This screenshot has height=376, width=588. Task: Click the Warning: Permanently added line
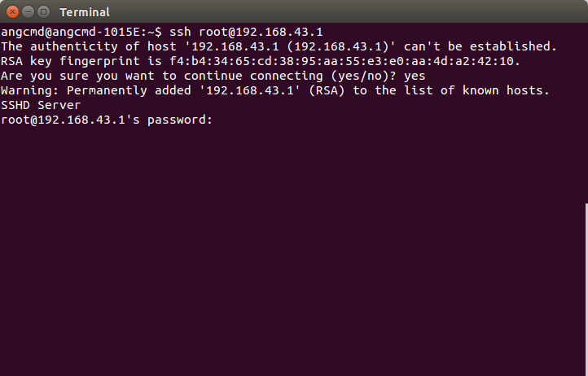click(275, 90)
